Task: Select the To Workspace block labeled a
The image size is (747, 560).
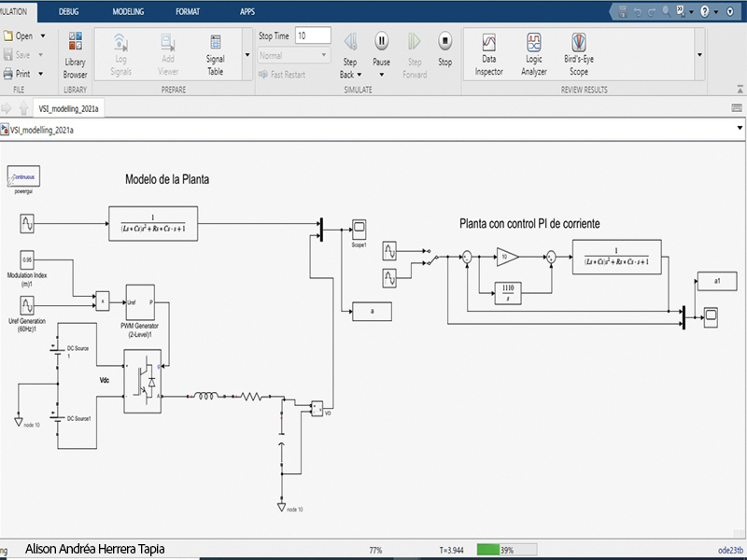Action: [x=372, y=312]
